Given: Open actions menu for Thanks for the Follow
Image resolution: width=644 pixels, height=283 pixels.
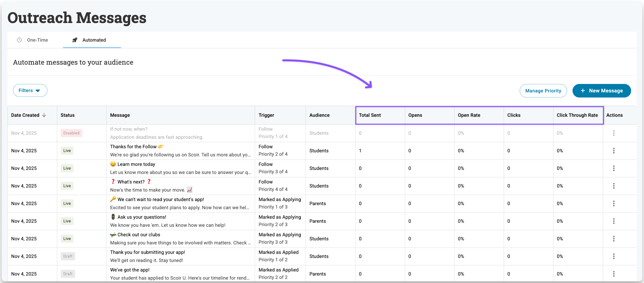Looking at the screenshot, I should pos(614,151).
